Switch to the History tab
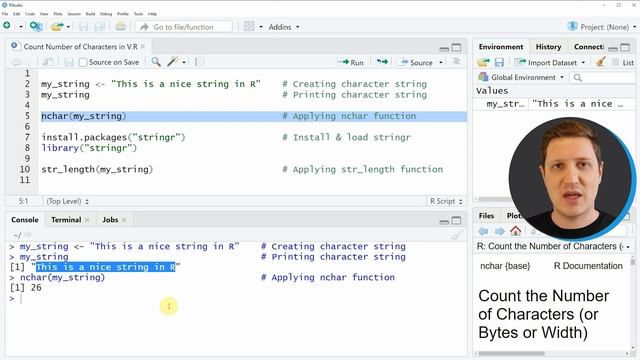Screen dimensions: 640x360 (x=548, y=47)
